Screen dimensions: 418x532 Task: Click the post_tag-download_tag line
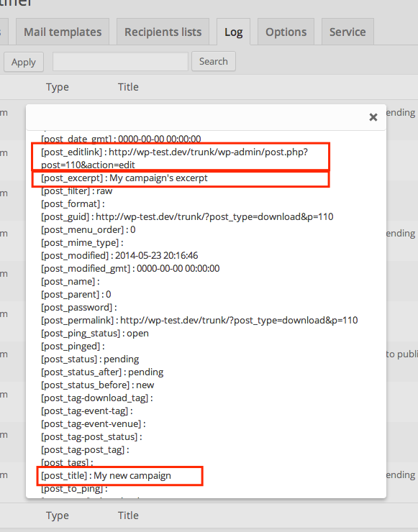click(97, 398)
